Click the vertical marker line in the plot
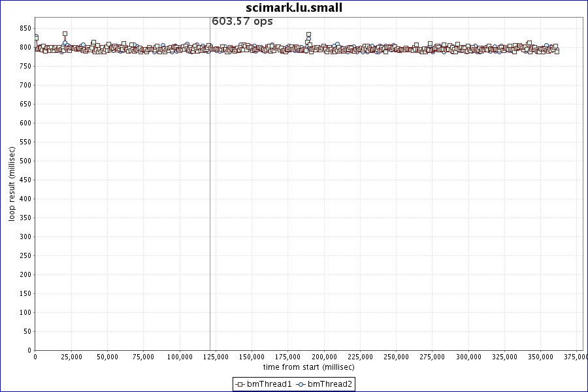This screenshot has width=588, height=392. point(210,196)
